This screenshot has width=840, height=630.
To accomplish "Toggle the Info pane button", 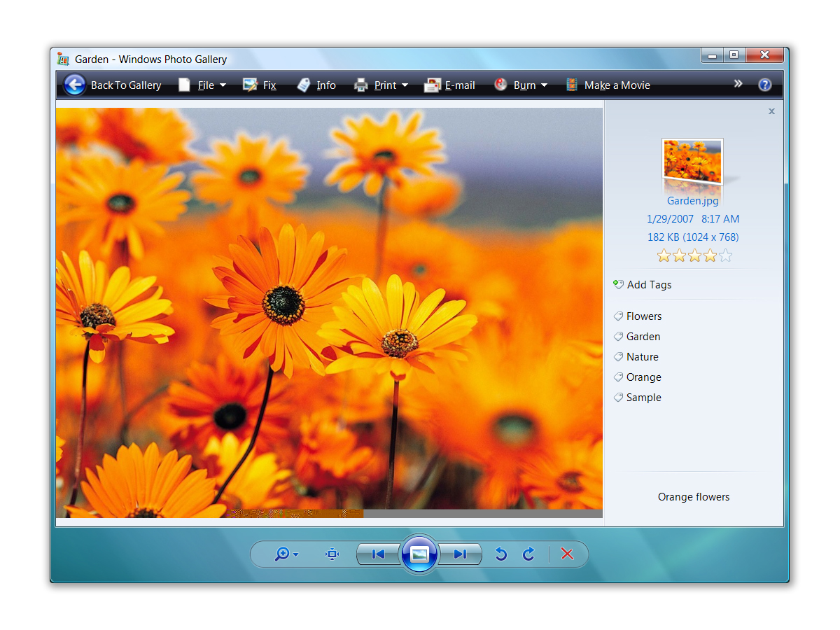I will pos(316,85).
